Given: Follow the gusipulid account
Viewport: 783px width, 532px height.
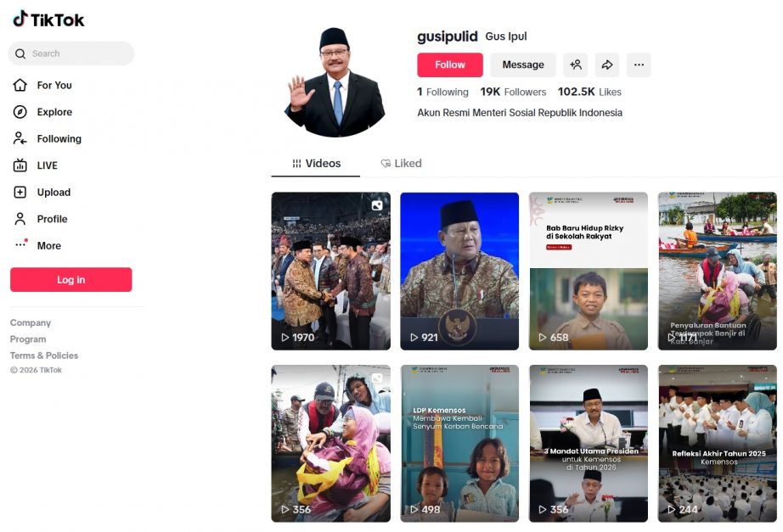Looking at the screenshot, I should tap(450, 64).
